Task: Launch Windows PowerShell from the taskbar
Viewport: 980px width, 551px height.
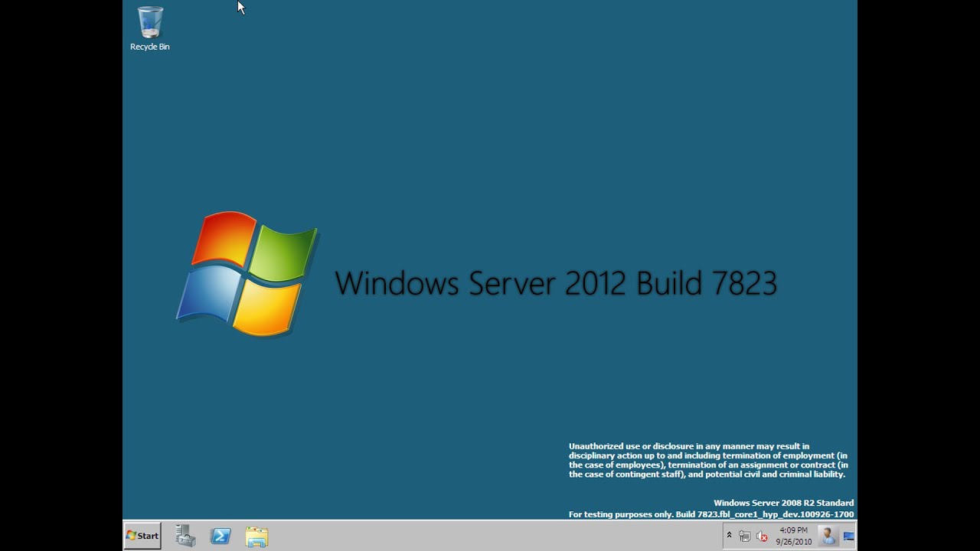Action: click(x=220, y=536)
